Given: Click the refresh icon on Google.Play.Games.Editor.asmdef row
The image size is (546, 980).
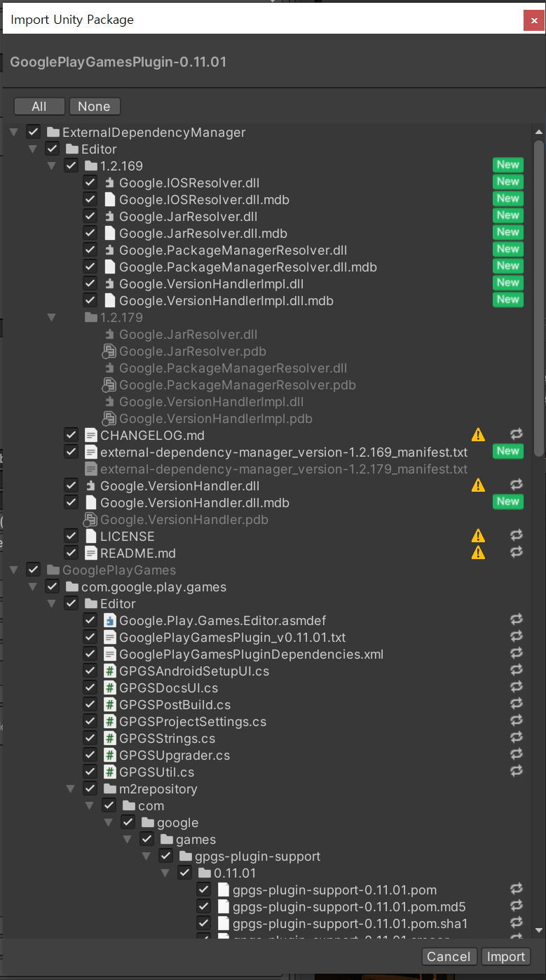Looking at the screenshot, I should (x=517, y=620).
